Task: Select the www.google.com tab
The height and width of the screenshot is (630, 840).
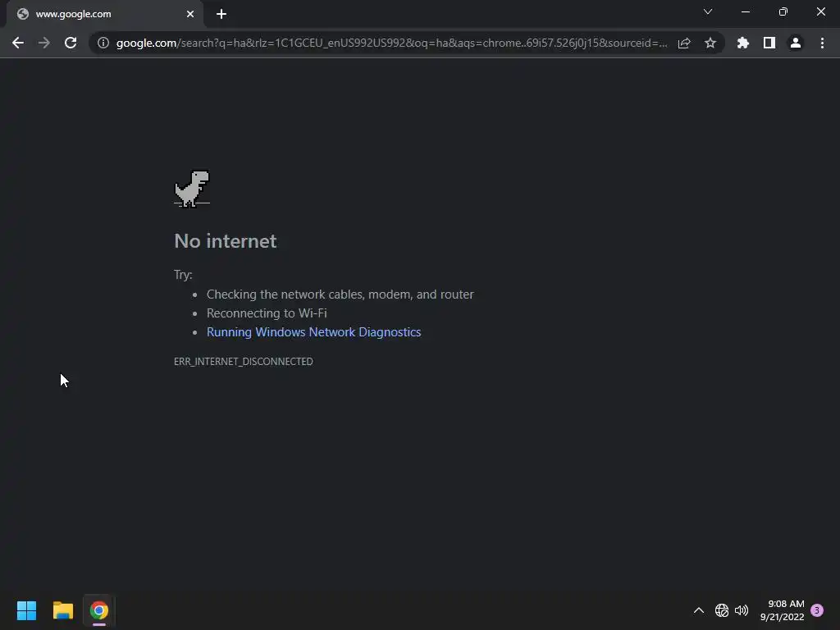Action: click(104, 14)
